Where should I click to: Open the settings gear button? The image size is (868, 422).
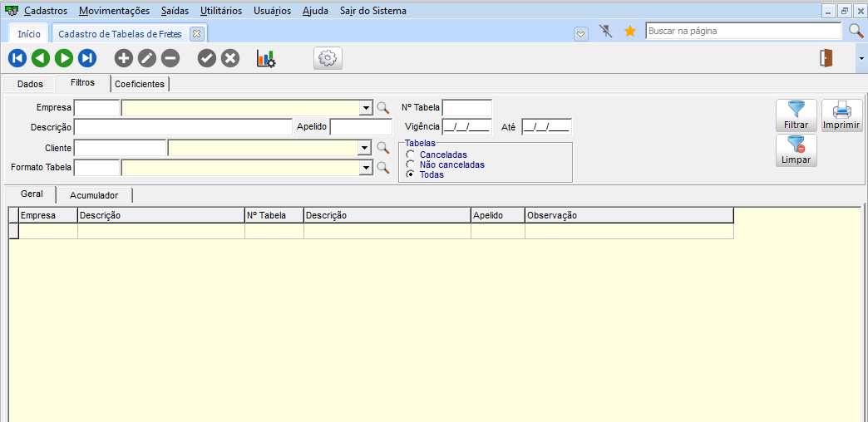[x=328, y=58]
